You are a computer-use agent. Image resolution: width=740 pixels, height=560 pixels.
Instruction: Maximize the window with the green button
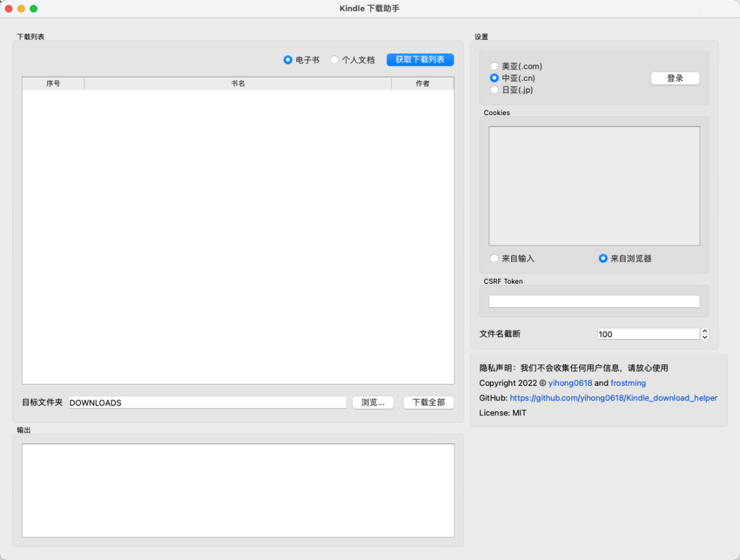click(x=34, y=8)
